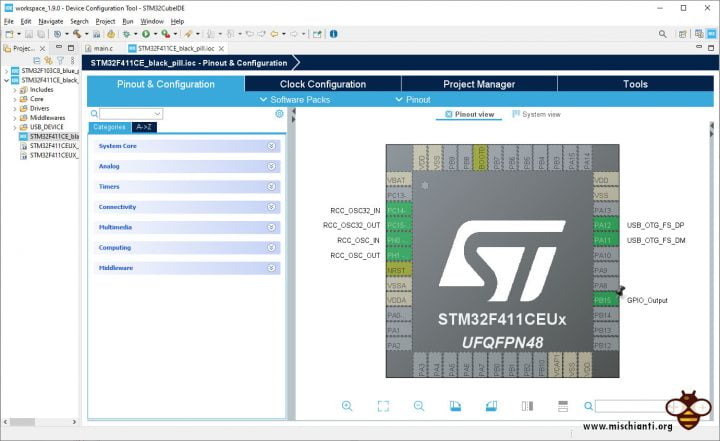
Task: Switch to the Tools tab
Action: pyautogui.click(x=636, y=84)
